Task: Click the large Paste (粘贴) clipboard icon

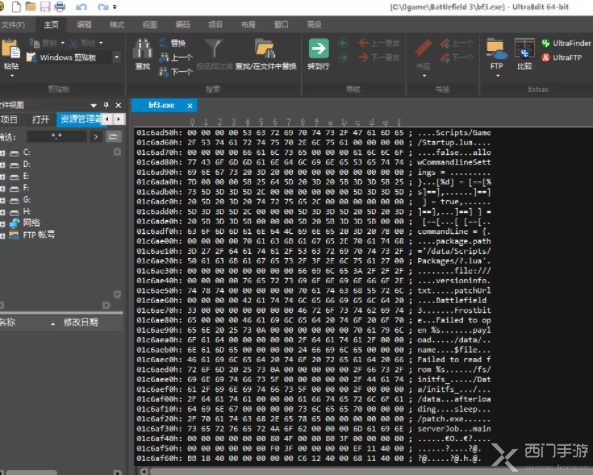Action: coord(11,49)
